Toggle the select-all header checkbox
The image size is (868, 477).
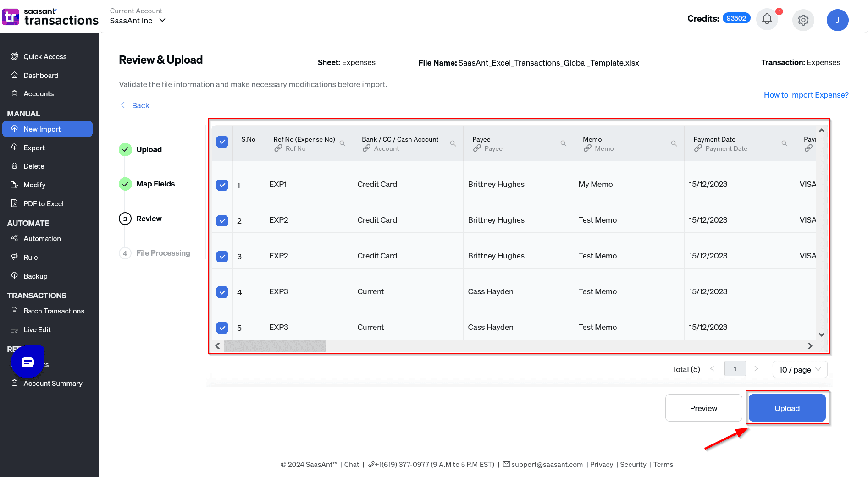click(222, 142)
